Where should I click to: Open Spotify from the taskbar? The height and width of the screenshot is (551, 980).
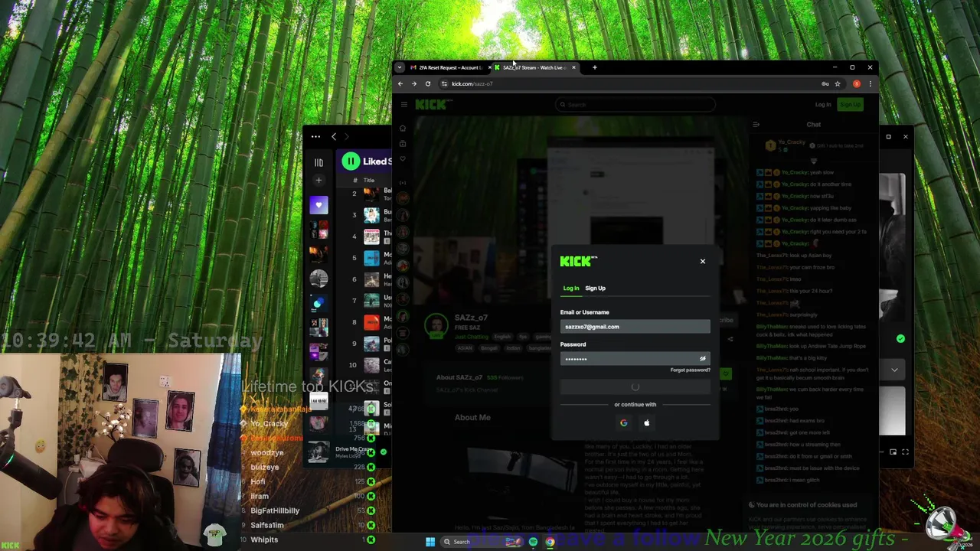pos(533,542)
